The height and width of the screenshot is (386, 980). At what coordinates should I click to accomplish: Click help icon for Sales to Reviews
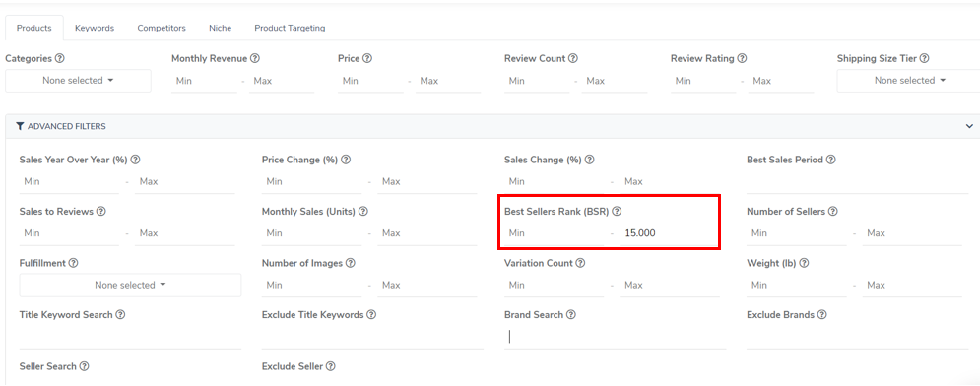pos(101,212)
